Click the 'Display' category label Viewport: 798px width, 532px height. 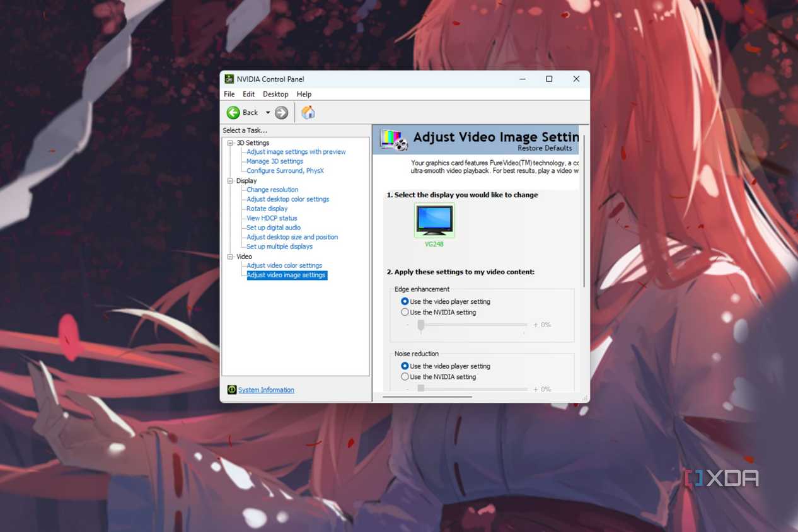coord(246,181)
